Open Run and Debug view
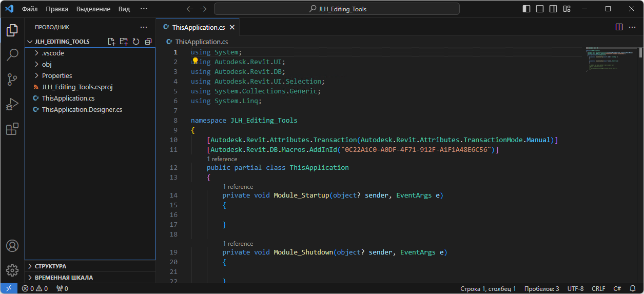Screen dimensions: 644x294 12,104
